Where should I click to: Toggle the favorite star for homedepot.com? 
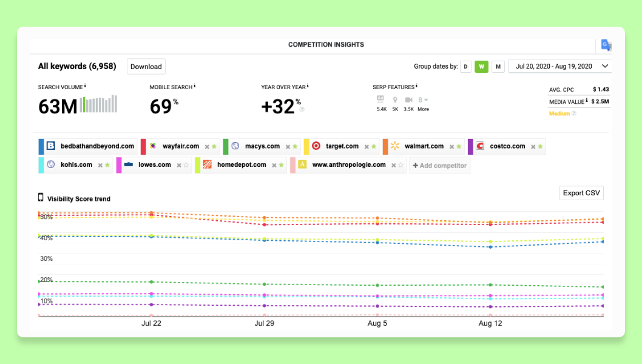pos(282,164)
